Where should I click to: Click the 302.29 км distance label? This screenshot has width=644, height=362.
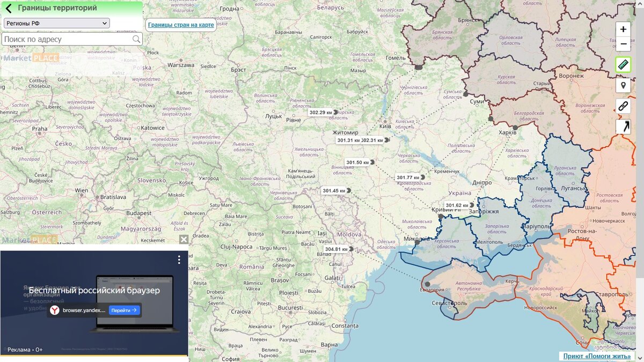321,112
